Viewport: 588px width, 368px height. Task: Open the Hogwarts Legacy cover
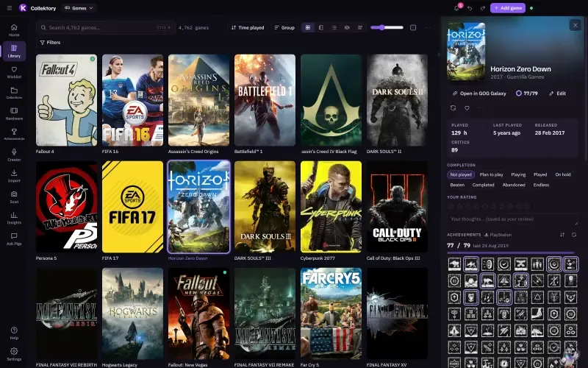coord(133,314)
